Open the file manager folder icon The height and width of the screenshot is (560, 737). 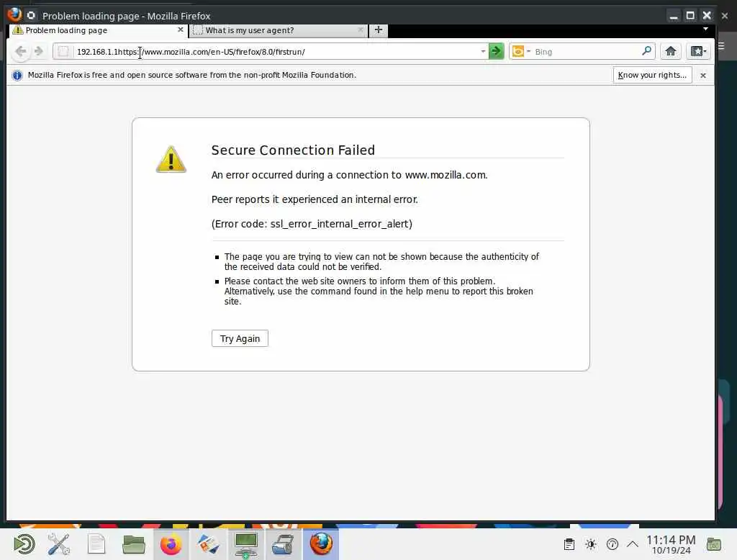133,544
